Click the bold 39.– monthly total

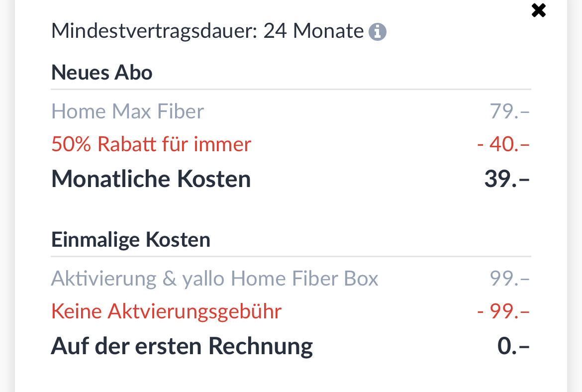tap(507, 179)
